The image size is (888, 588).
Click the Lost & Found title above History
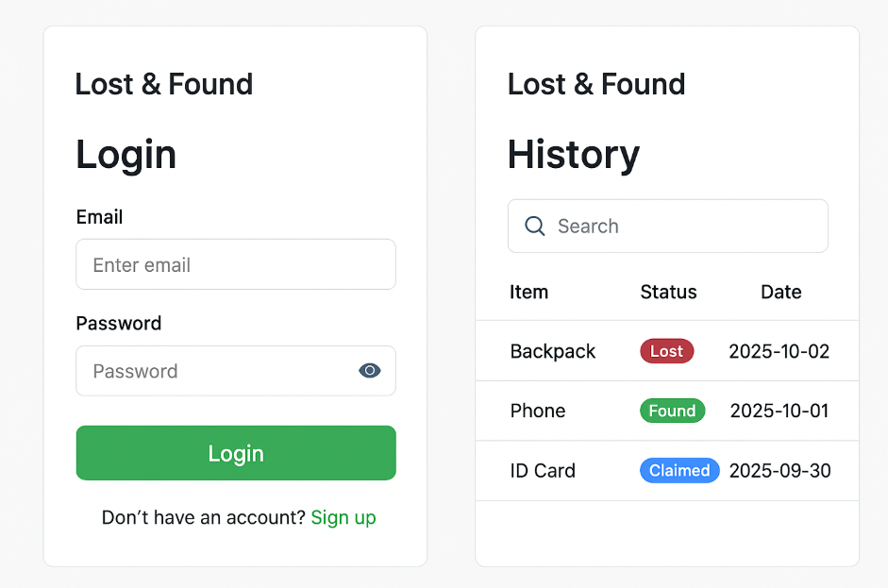596,84
